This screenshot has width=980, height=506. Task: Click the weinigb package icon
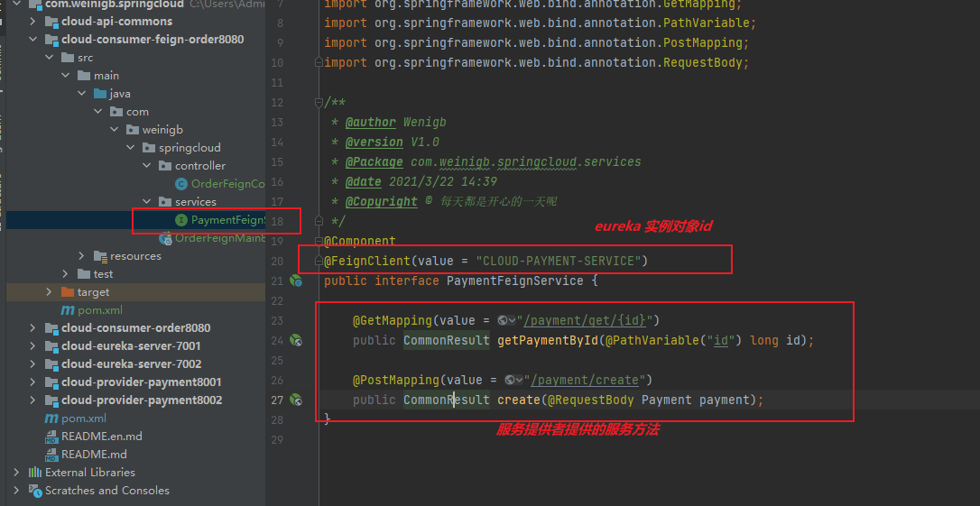133,130
